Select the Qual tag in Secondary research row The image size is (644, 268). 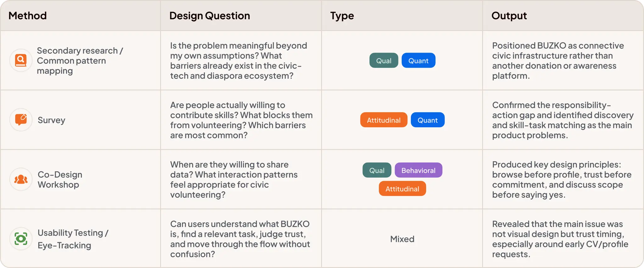coord(384,60)
